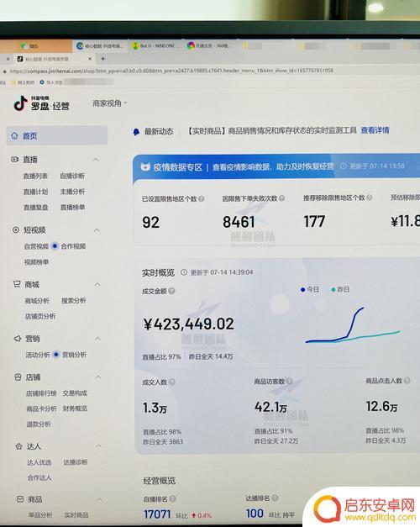The height and width of the screenshot is (527, 420).
Task: Click 查看详情 link in 最新动态
Action: 375,130
